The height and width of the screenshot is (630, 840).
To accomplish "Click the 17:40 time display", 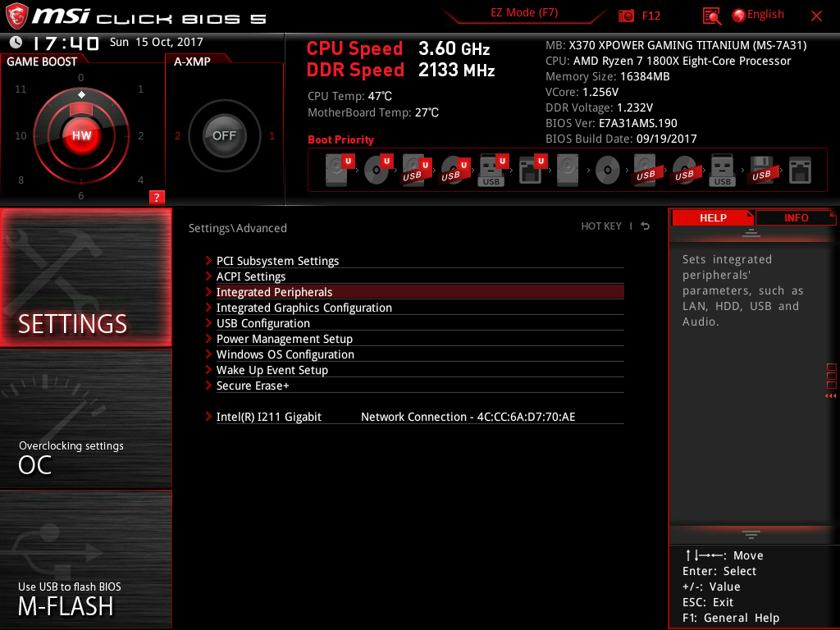I will [x=66, y=43].
